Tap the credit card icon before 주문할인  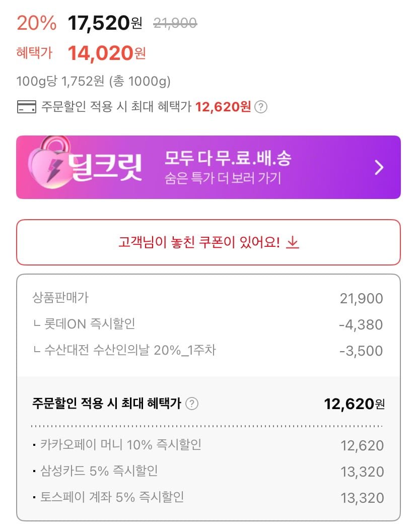coord(27,107)
